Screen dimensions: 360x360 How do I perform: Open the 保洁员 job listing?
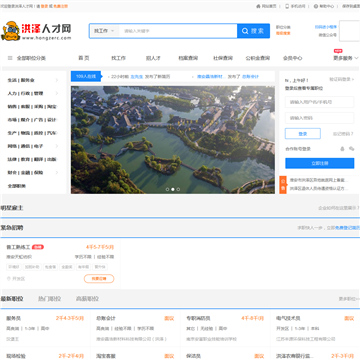tap(193, 356)
